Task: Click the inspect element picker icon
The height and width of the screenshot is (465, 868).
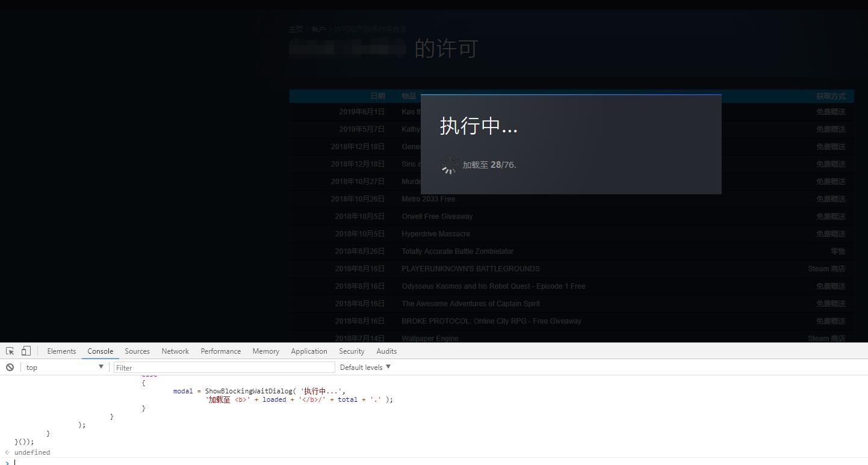Action: click(10, 351)
